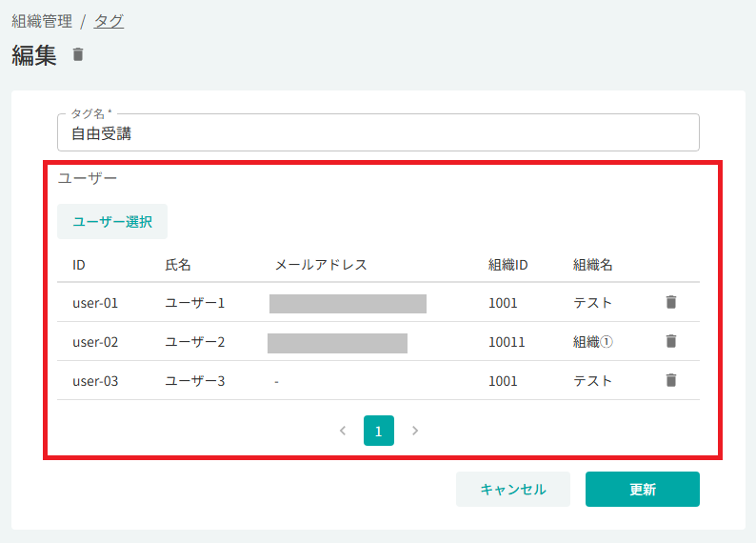Image resolution: width=756 pixels, height=543 pixels.
Task: Select the user-02 ID cell
Action: (95, 342)
